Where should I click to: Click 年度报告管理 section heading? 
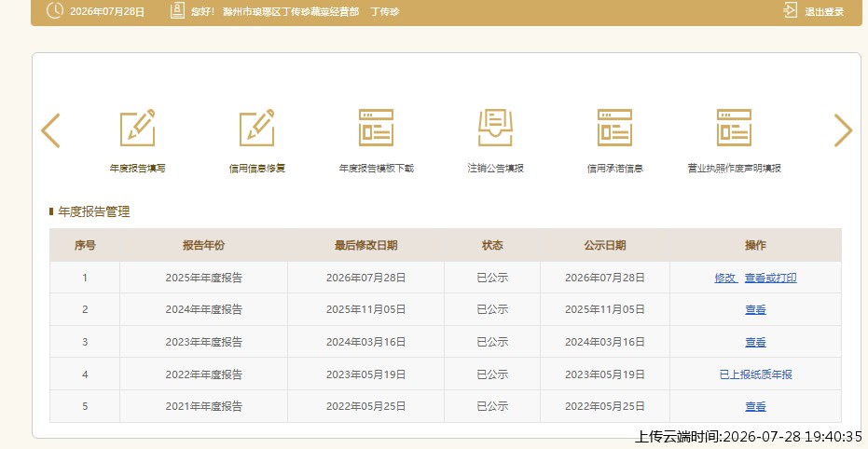pyautogui.click(x=94, y=211)
